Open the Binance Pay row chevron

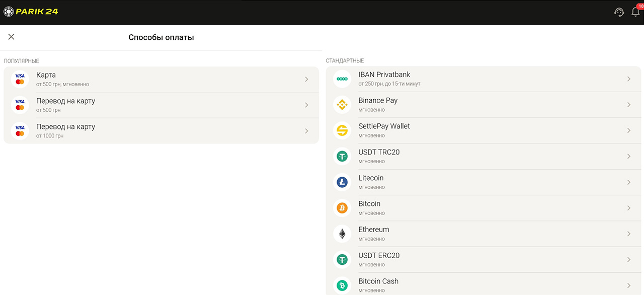click(628, 105)
